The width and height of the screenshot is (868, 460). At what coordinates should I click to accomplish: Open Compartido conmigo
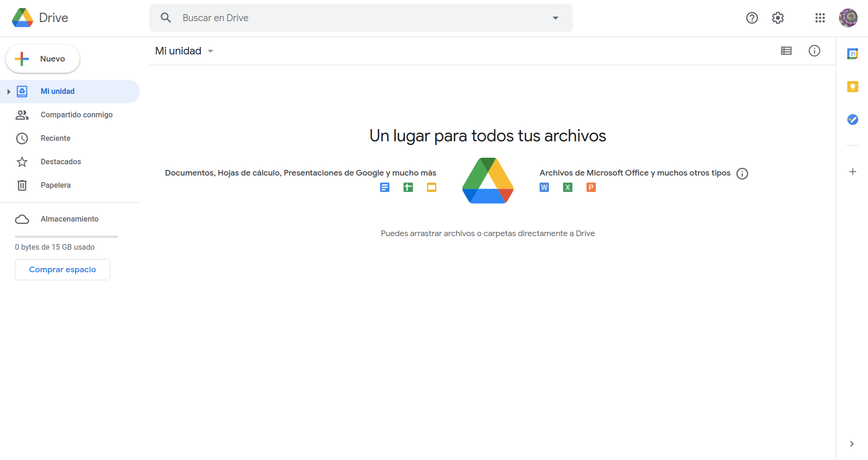point(70,115)
